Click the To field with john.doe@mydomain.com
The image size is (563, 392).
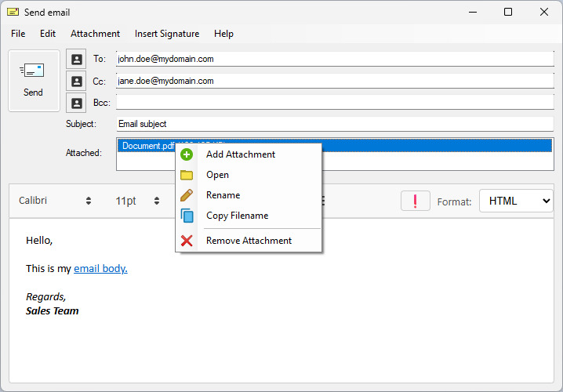[335, 59]
